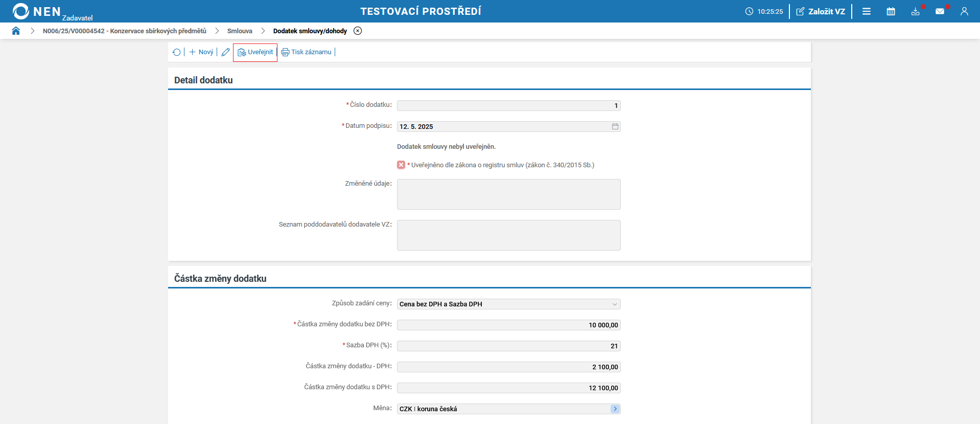
Task: Open the Datum podpisu calendar picker
Action: (615, 126)
